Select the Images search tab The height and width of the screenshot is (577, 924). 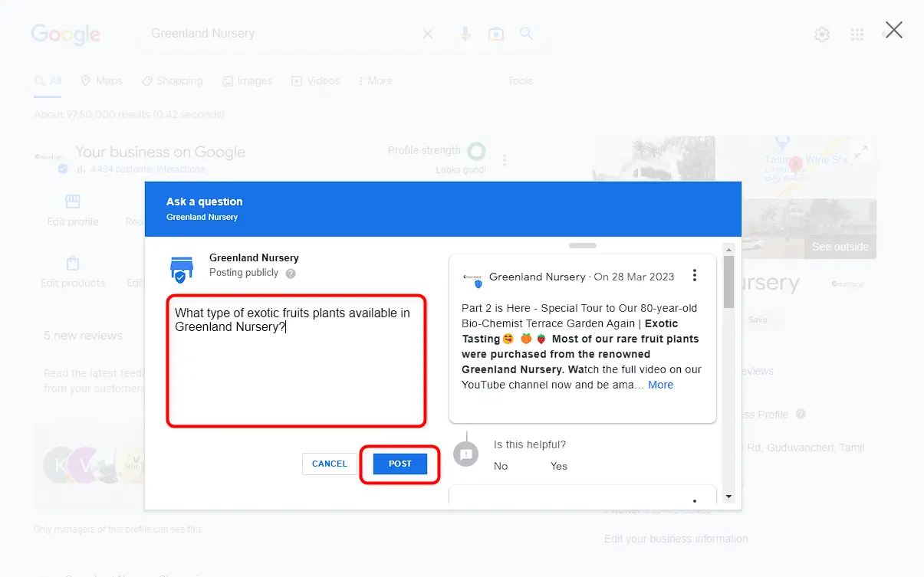click(247, 80)
